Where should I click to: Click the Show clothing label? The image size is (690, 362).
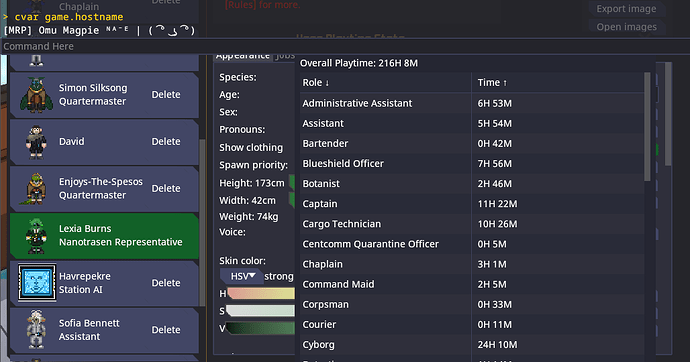(x=251, y=148)
